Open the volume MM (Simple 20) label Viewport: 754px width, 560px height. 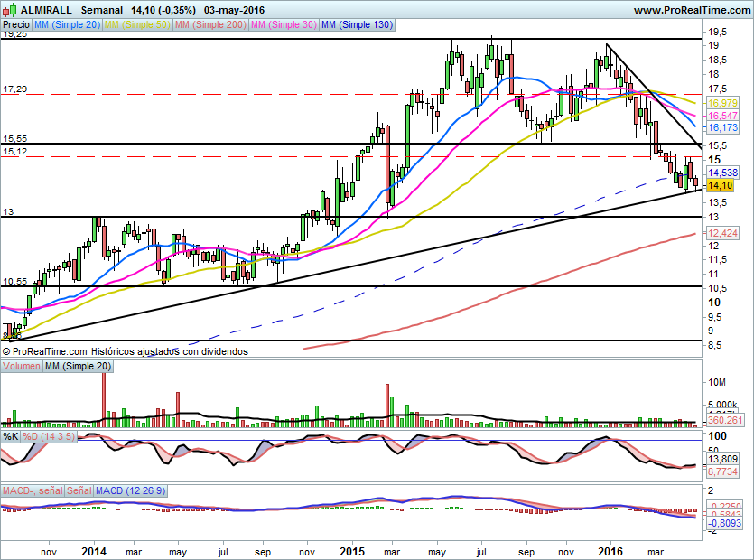tap(78, 366)
